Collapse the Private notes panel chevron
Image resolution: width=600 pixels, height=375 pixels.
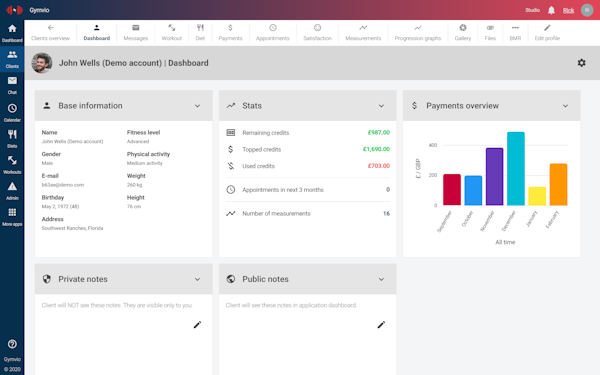197,279
